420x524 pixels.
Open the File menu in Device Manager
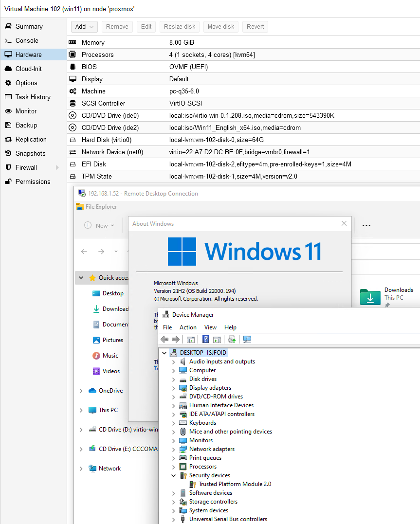click(167, 327)
